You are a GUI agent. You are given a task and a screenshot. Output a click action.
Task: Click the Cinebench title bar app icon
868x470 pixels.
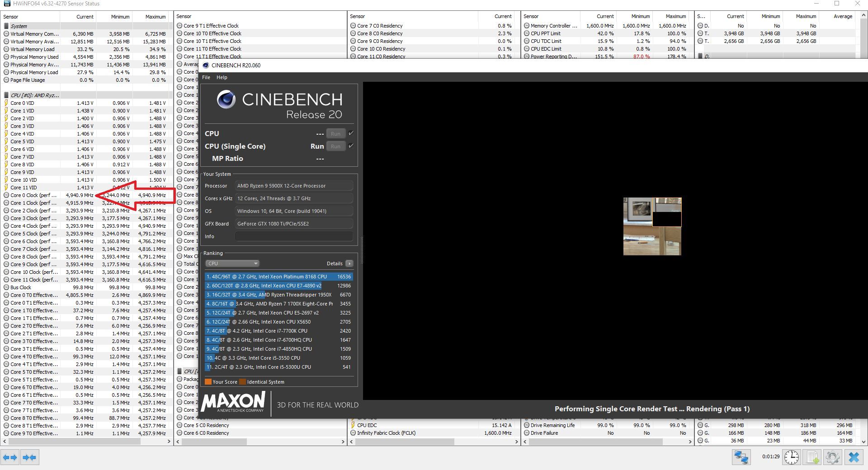pyautogui.click(x=206, y=65)
